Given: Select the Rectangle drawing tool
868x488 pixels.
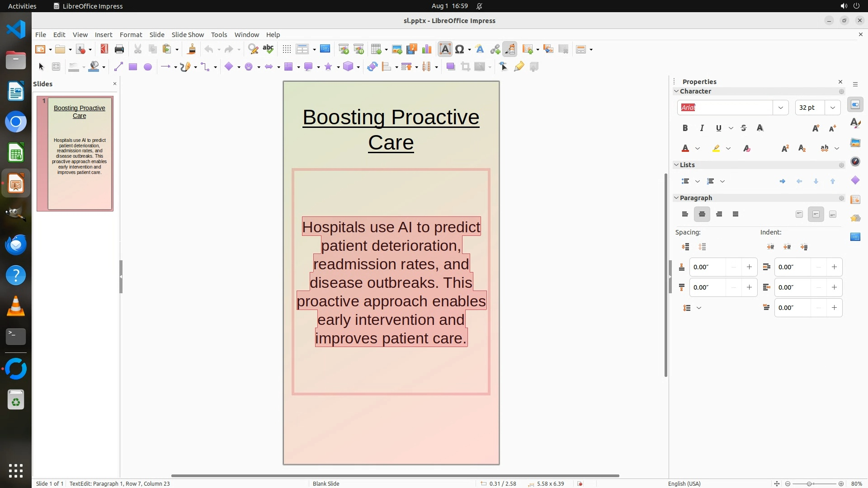Looking at the screenshot, I should click(132, 67).
